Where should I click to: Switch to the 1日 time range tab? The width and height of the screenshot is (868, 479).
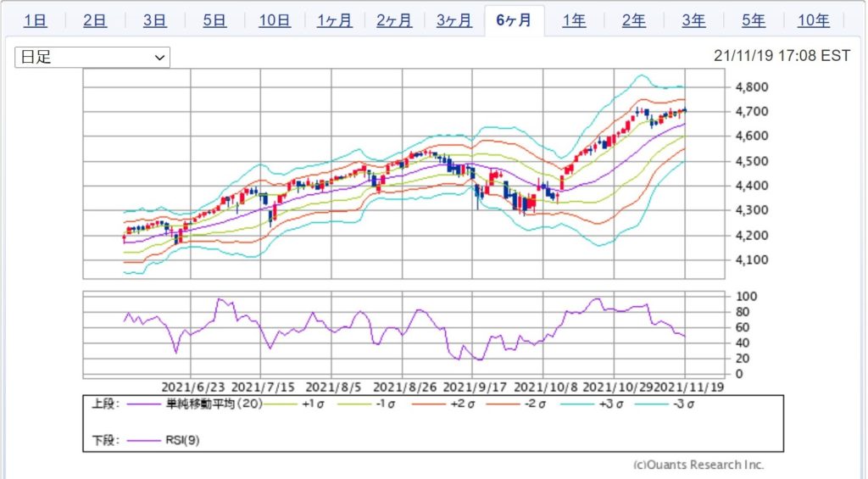[x=35, y=21]
